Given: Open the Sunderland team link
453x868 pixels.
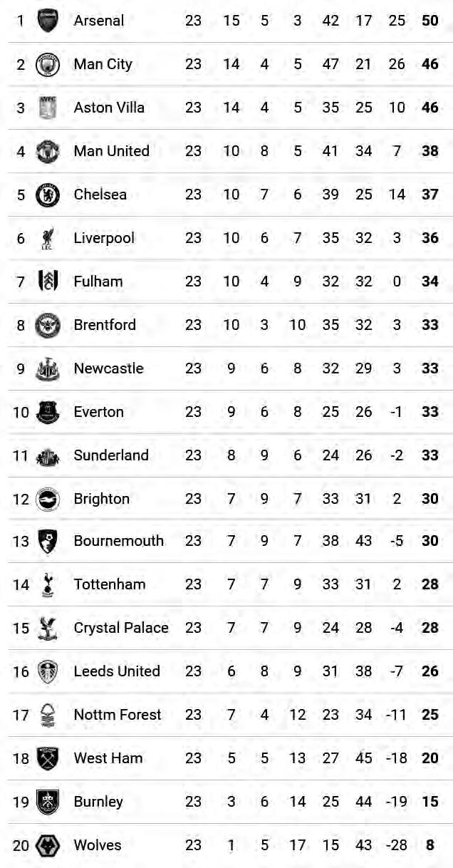Looking at the screenshot, I should [111, 455].
